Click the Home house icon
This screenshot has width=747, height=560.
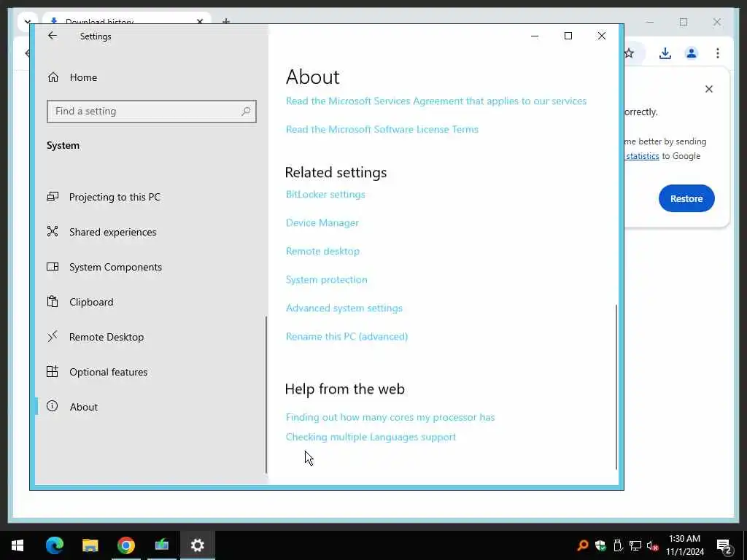tap(53, 77)
